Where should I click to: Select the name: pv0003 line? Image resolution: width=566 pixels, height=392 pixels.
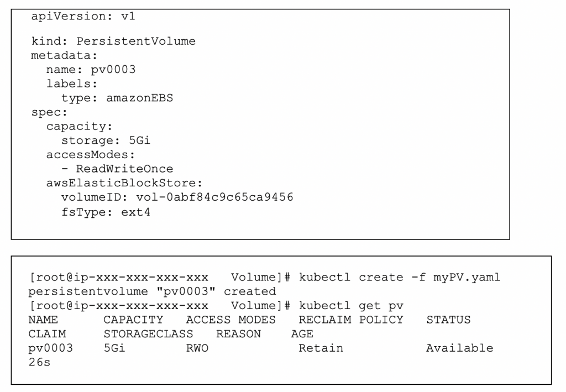(x=91, y=69)
